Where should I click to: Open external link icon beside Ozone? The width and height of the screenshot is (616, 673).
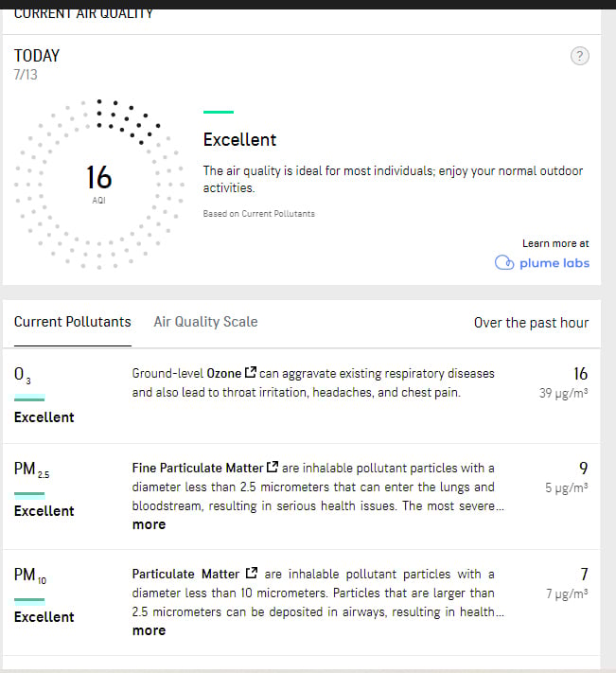pos(251,372)
